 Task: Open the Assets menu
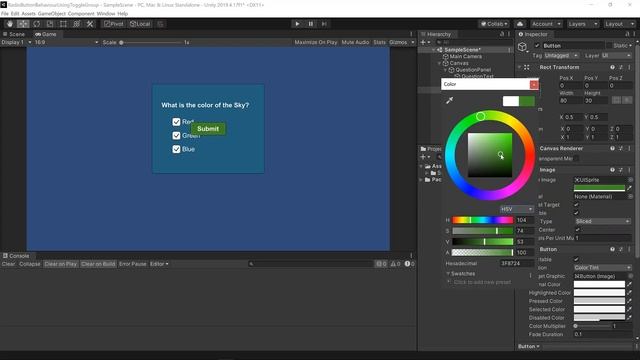point(28,13)
